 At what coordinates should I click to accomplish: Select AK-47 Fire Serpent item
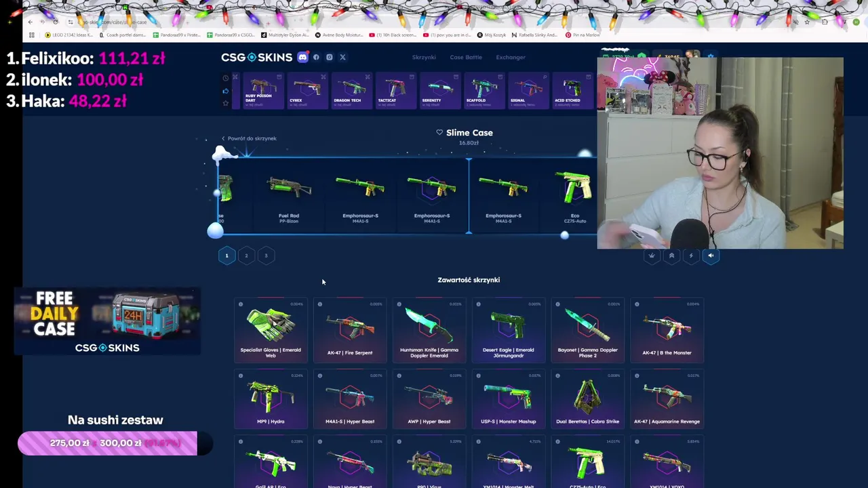[350, 330]
